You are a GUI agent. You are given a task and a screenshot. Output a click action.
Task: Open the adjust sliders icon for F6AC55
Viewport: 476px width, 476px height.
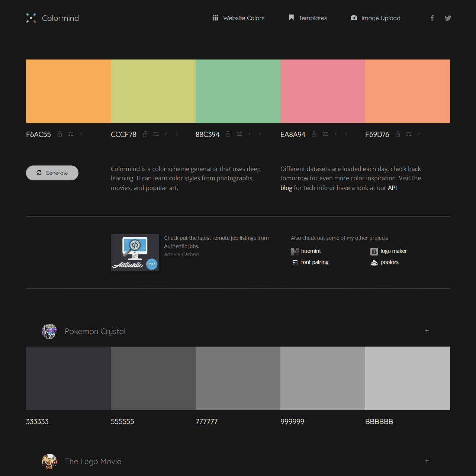click(71, 134)
